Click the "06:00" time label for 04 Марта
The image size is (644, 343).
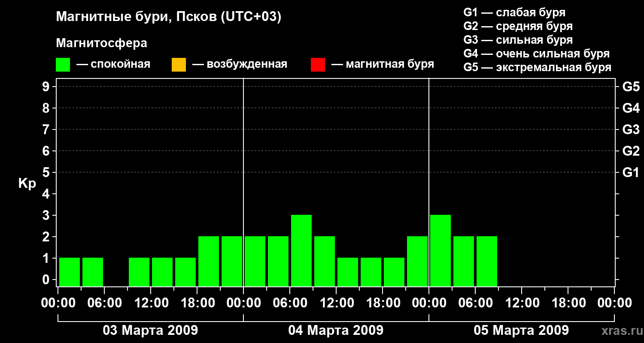(290, 303)
